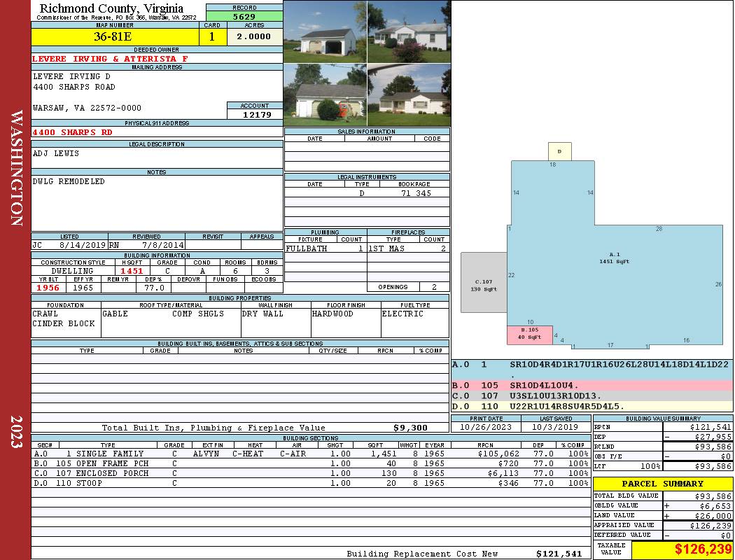The image size is (735, 560).
Task: Click fuel type ELECTRIC
Action: tap(402, 314)
